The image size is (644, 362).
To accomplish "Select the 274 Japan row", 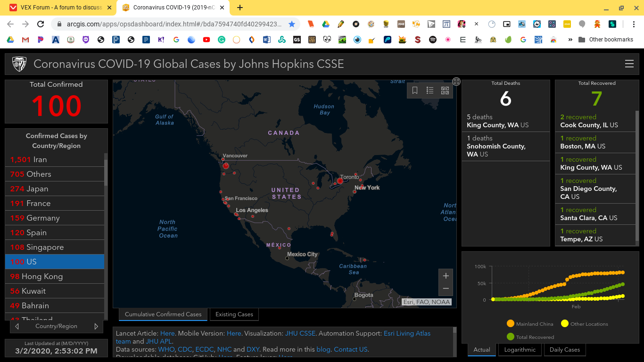I will click(55, 189).
